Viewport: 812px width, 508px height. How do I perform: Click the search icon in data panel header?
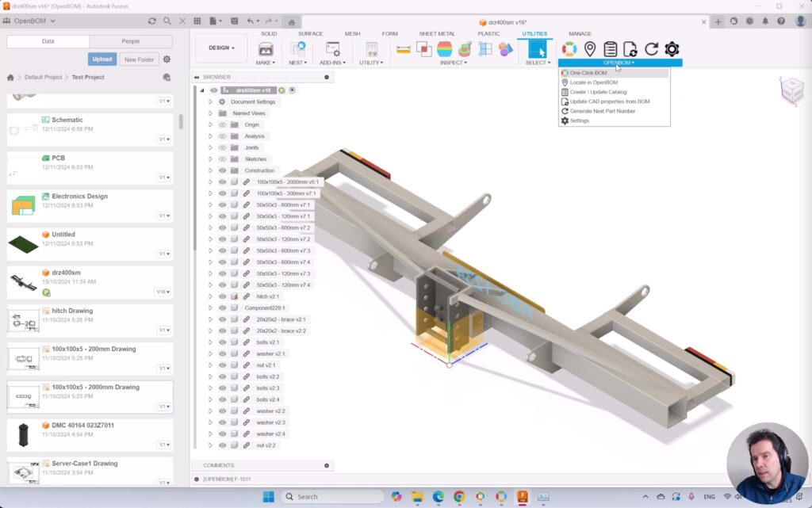[x=167, y=21]
